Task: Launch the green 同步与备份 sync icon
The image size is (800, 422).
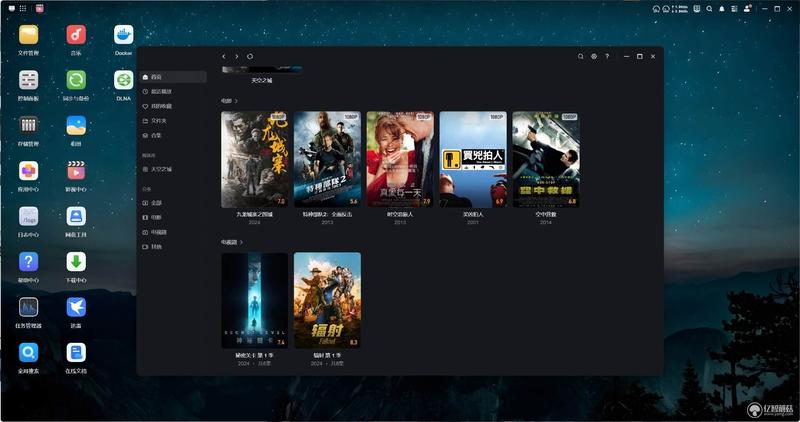Action: [x=76, y=80]
